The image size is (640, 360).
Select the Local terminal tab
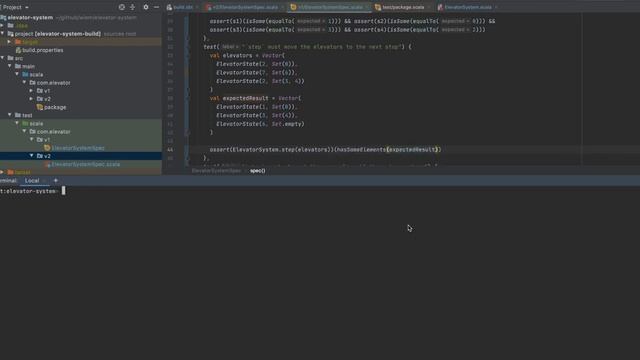pos(32,180)
